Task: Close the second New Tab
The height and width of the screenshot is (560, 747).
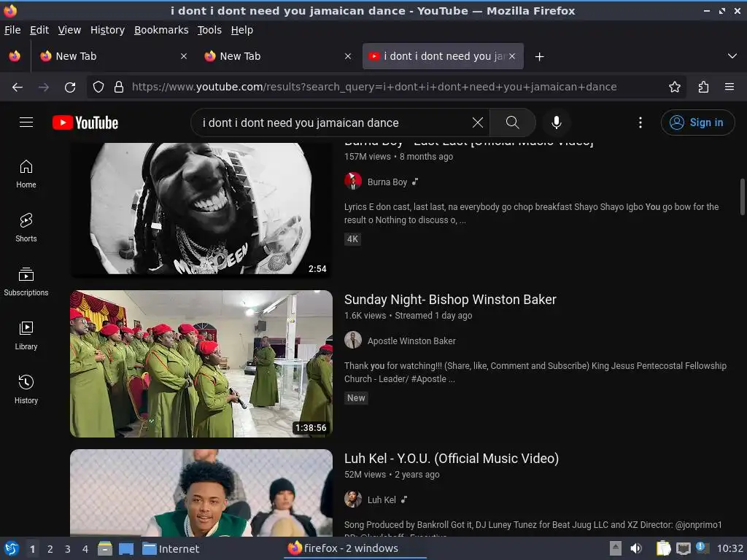Action: pyautogui.click(x=348, y=56)
